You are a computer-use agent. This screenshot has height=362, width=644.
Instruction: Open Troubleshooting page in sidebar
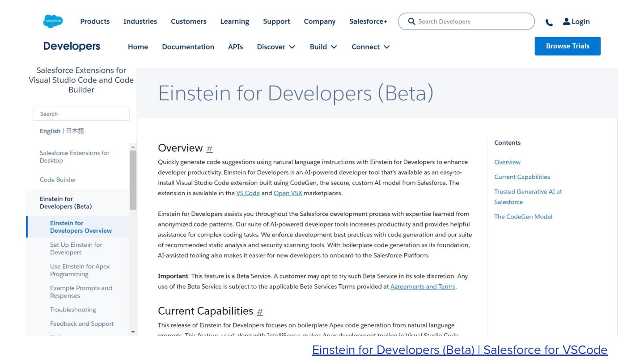[73, 310]
